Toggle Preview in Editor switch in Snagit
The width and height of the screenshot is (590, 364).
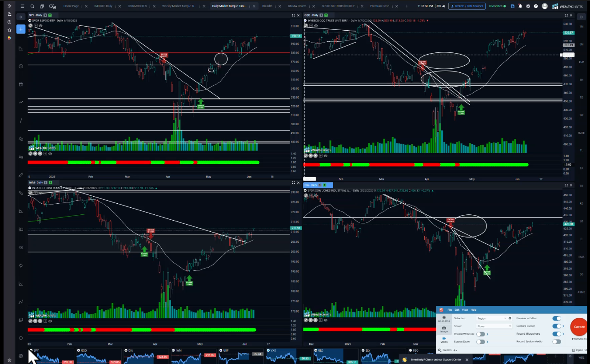point(556,318)
